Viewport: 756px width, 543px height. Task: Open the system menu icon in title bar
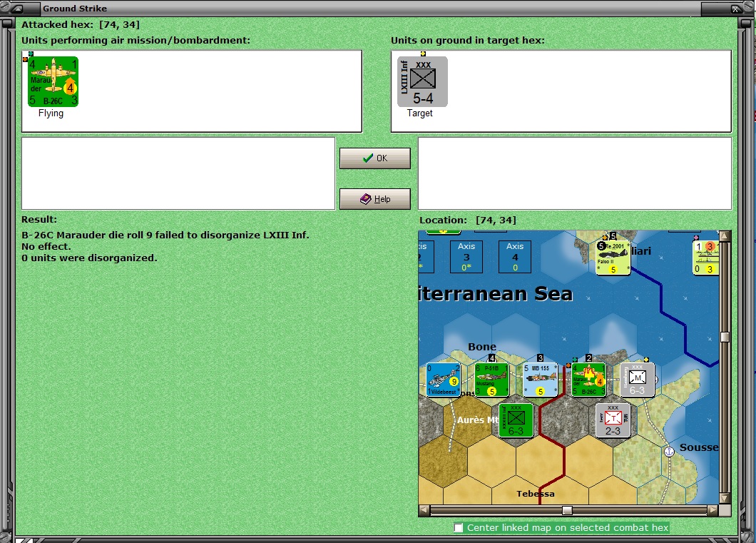tap(16, 8)
